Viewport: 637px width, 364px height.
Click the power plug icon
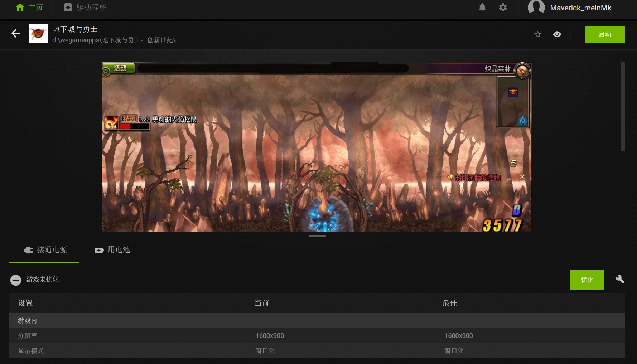[x=29, y=250]
